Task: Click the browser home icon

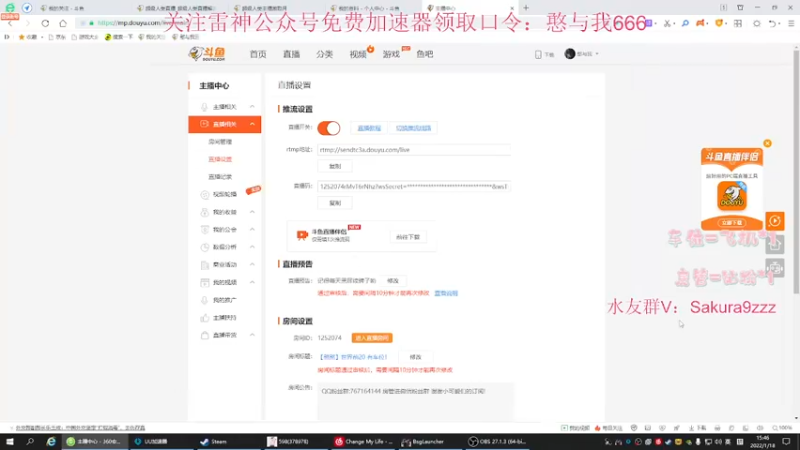Action: 63,23
